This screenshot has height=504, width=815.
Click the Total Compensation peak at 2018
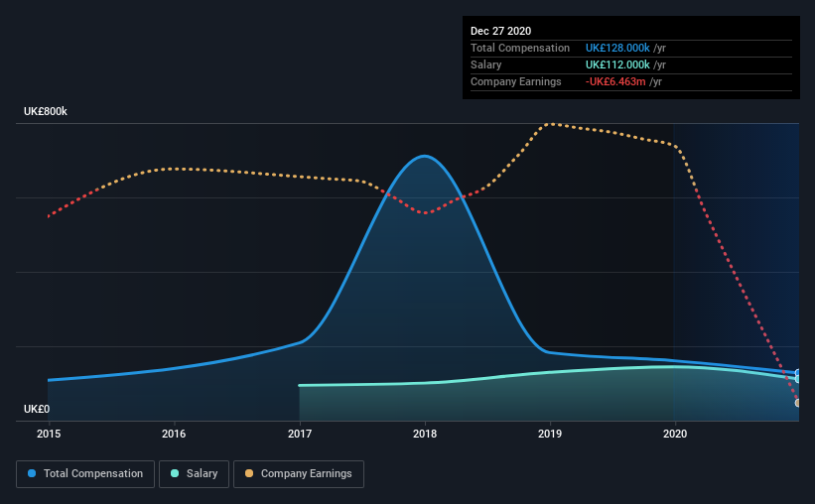coord(425,156)
